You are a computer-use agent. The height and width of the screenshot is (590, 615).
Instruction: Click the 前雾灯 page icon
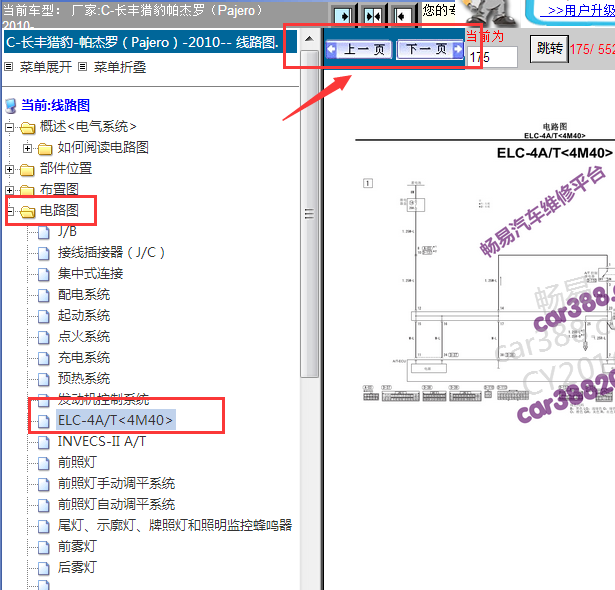pos(44,547)
